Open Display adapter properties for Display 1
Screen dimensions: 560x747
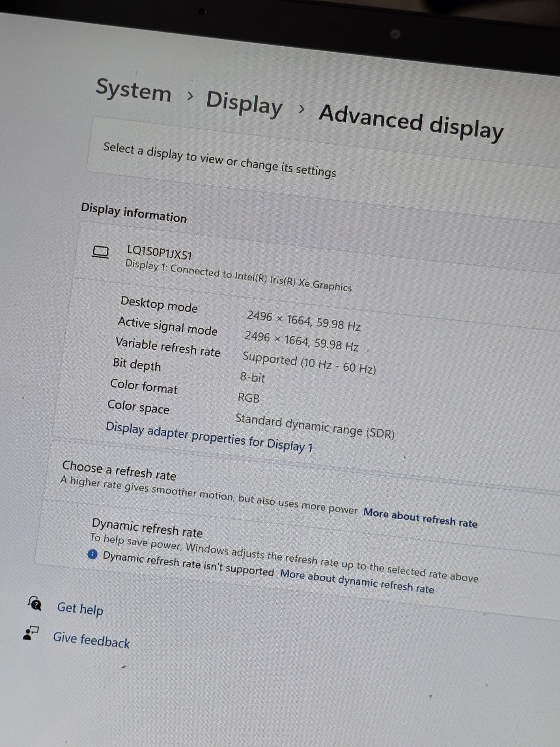click(209, 437)
